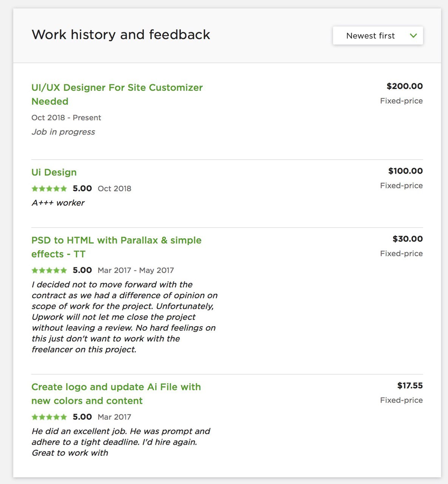The width and height of the screenshot is (448, 484).
Task: Click star rating under PSD to HTML job
Action: 49,270
